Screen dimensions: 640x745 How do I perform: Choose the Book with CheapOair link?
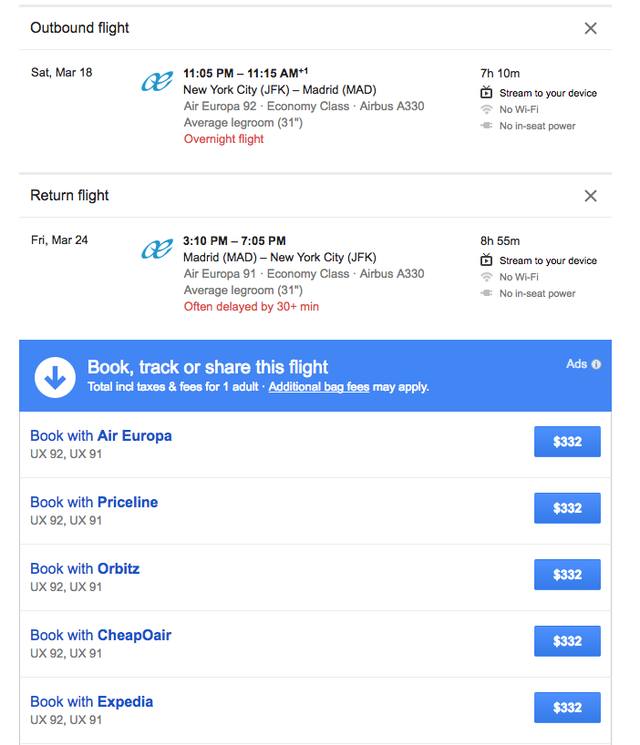pos(101,635)
